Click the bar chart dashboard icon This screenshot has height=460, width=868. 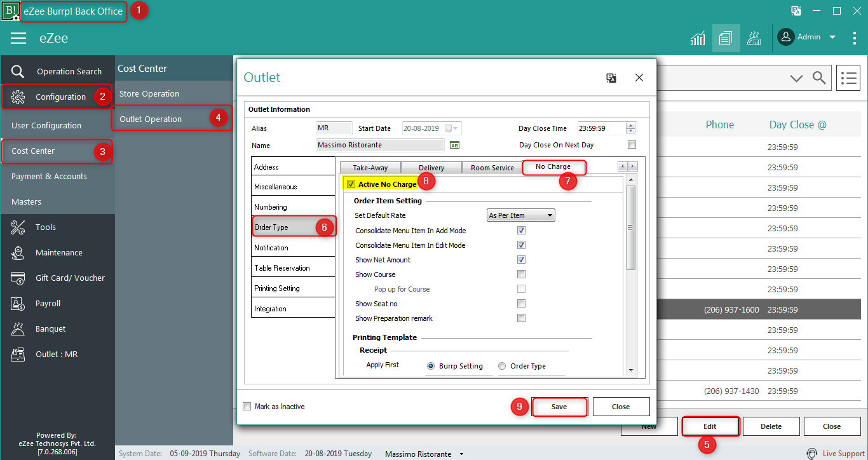coord(698,38)
